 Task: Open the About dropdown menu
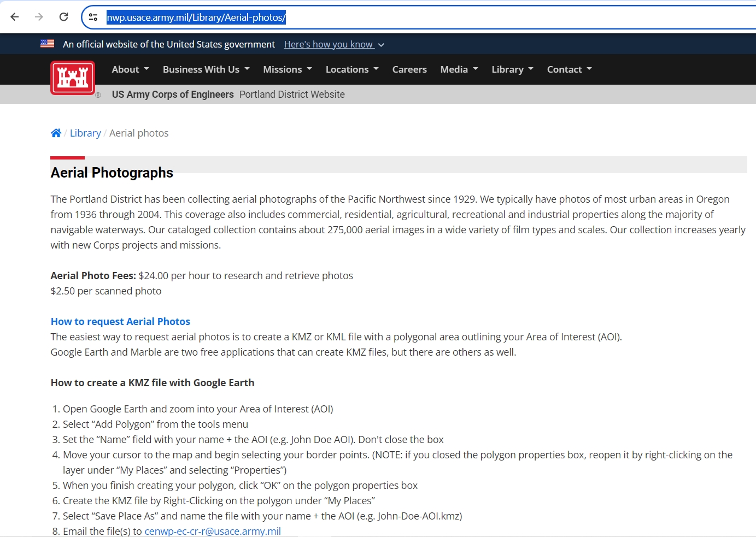(130, 69)
